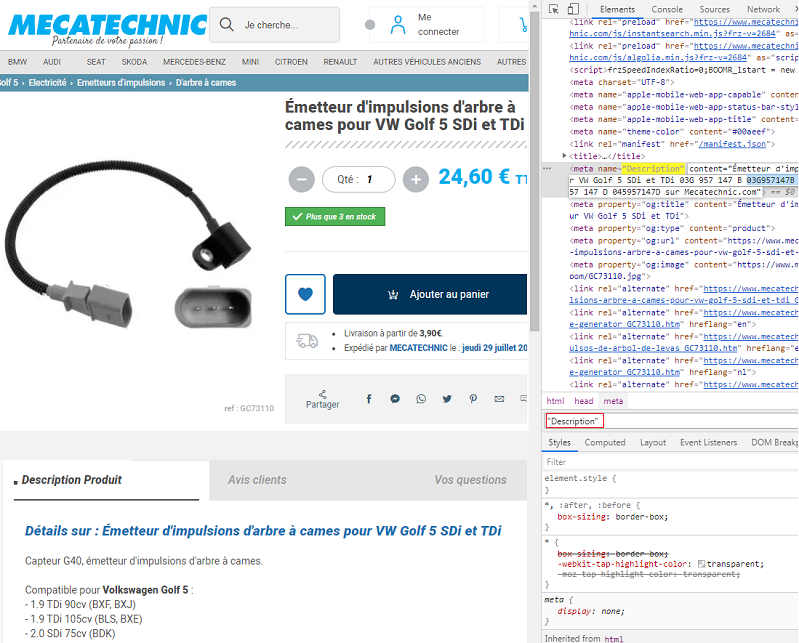The image size is (799, 643).
Task: Click MECATECHNIC shipper link
Action: pyautogui.click(x=418, y=348)
